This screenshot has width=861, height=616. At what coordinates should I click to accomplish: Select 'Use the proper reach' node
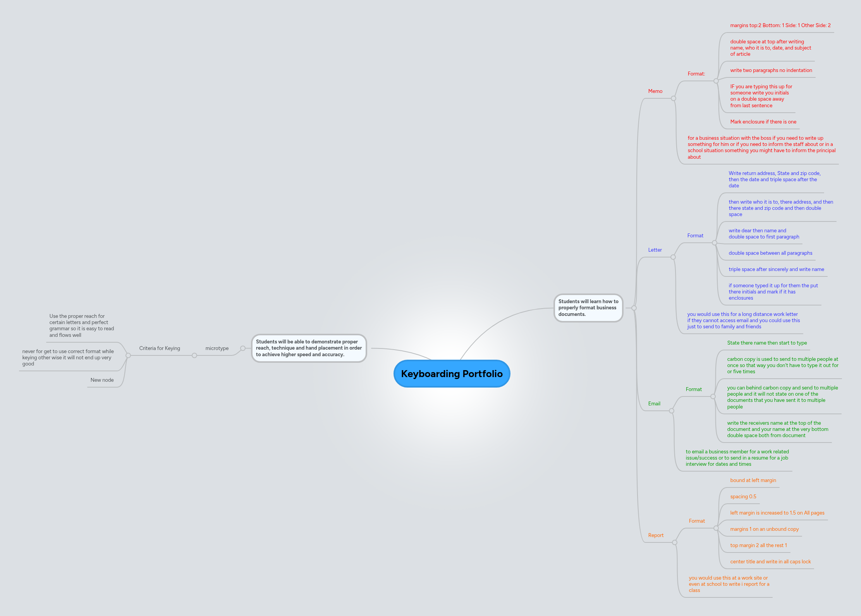point(82,326)
